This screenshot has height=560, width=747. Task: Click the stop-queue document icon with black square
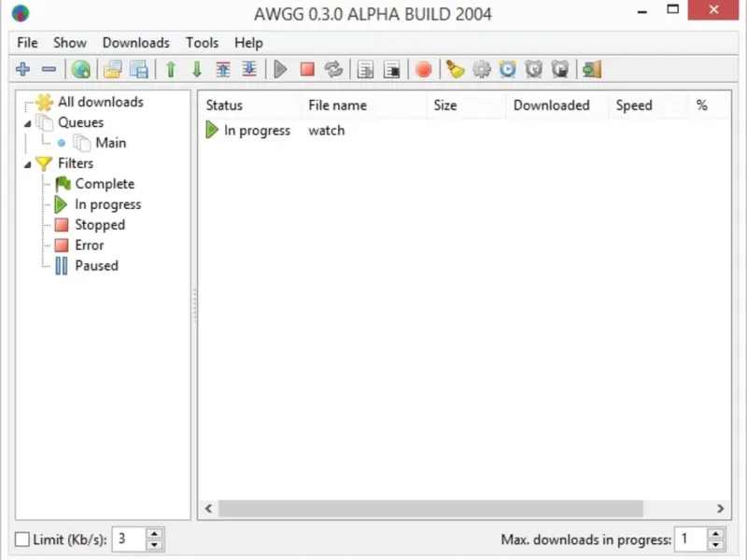(391, 69)
